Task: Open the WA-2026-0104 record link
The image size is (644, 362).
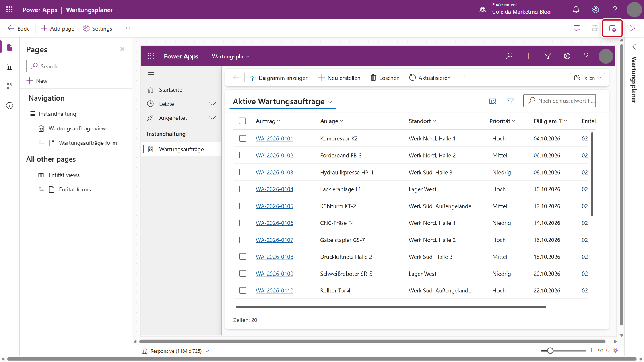Action: click(275, 189)
